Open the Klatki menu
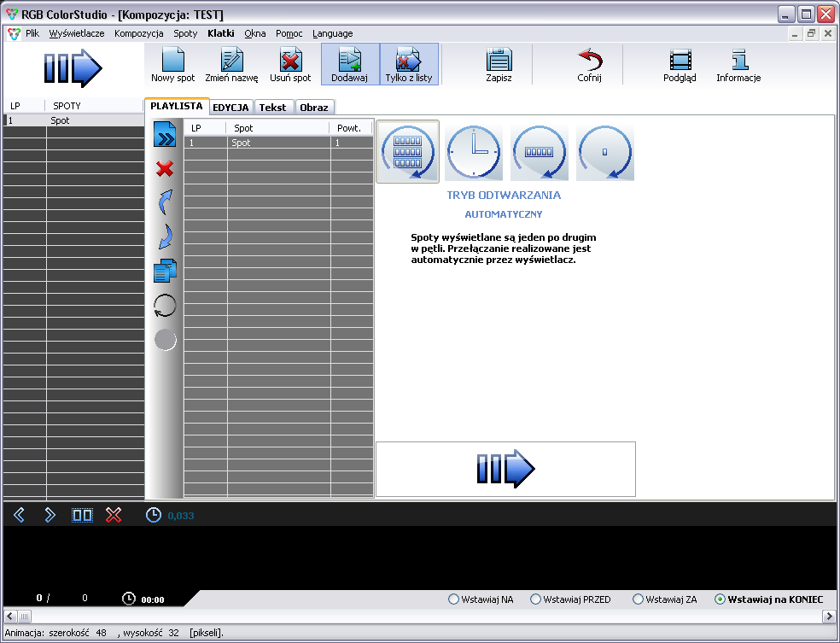840x643 pixels. pos(221,33)
